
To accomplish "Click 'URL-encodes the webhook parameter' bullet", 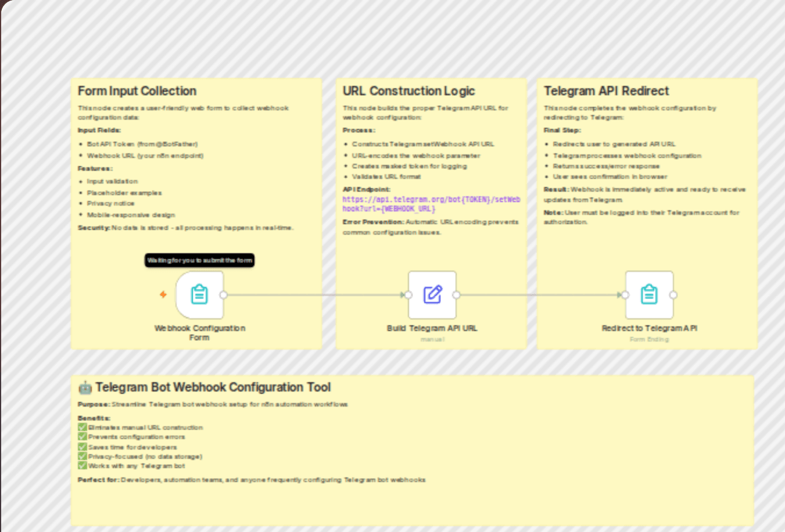I will tap(416, 156).
